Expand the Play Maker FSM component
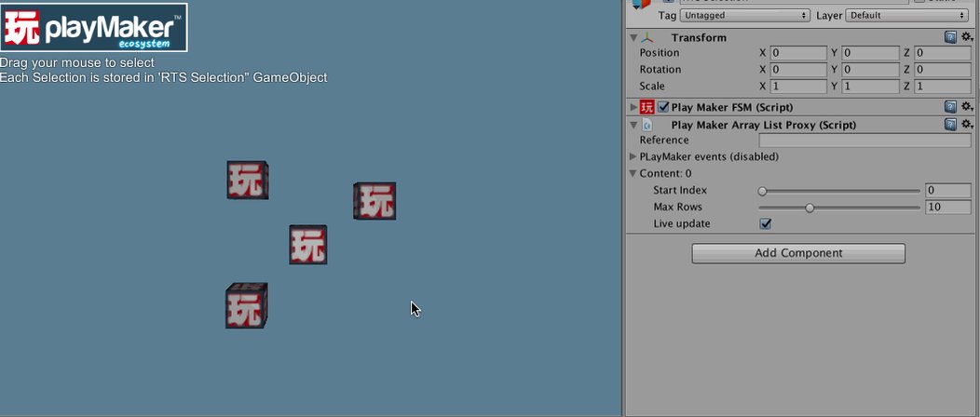 click(x=633, y=107)
